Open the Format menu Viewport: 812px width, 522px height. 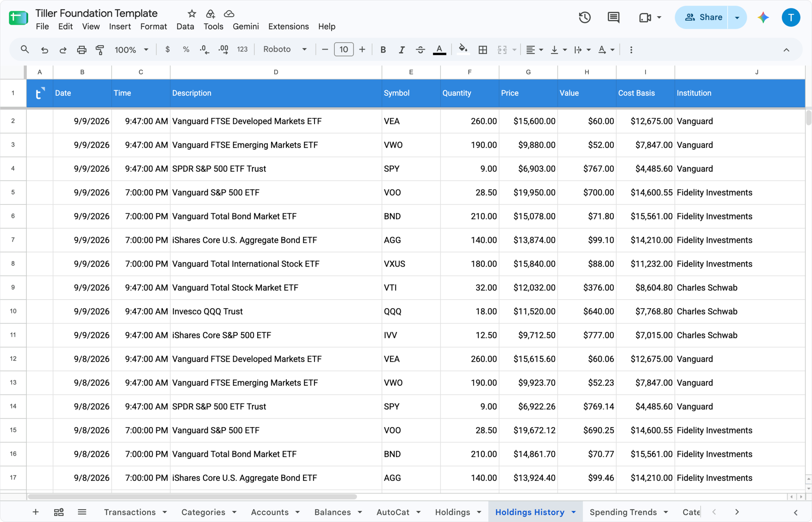[x=154, y=26]
